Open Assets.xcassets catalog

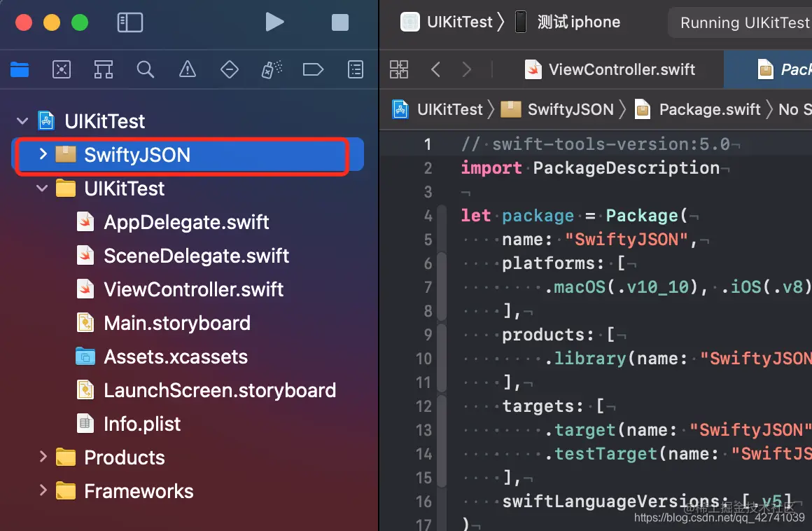pyautogui.click(x=162, y=357)
